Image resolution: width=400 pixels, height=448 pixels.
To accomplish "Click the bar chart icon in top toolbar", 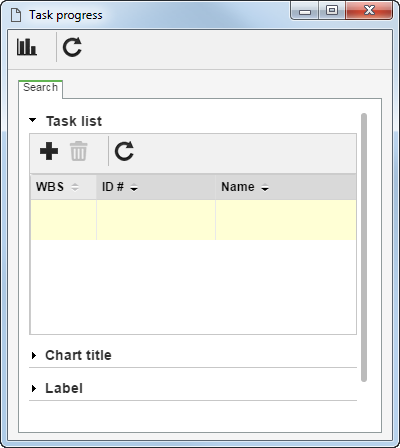I will pyautogui.click(x=27, y=47).
